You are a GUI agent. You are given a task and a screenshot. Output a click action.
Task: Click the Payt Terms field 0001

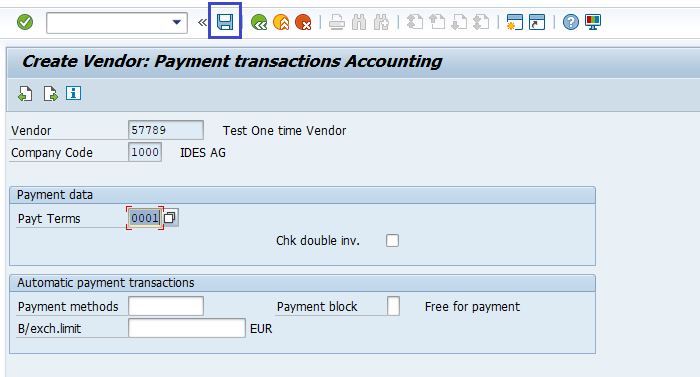(x=145, y=218)
